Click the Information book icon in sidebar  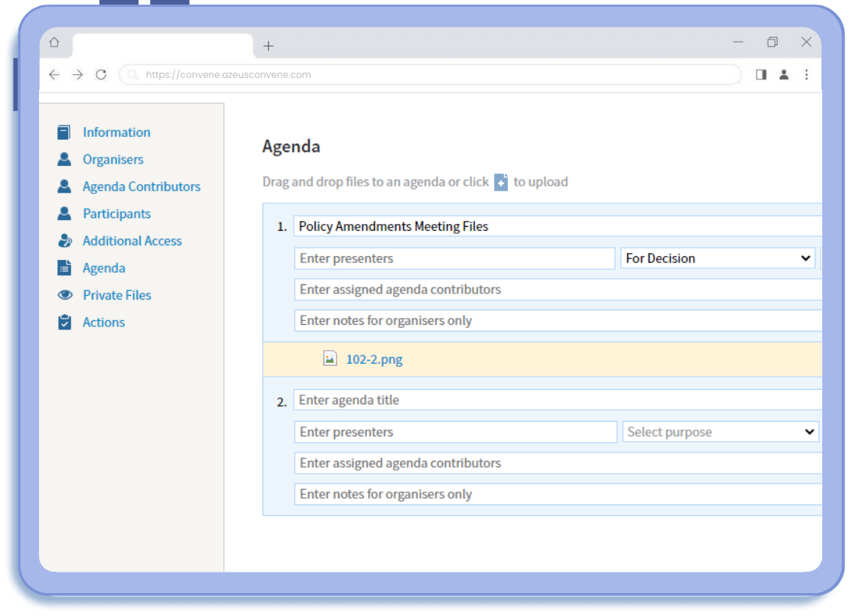64,132
